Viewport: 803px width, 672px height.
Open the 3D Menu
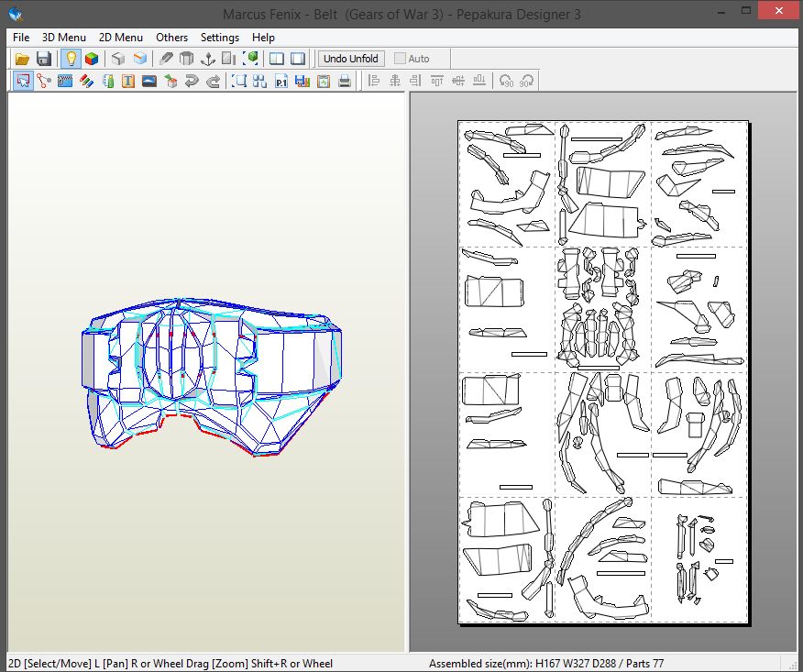tap(64, 38)
